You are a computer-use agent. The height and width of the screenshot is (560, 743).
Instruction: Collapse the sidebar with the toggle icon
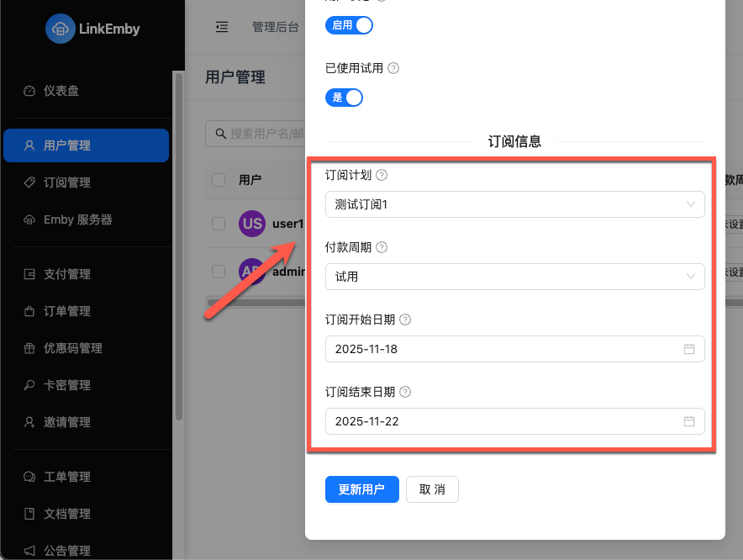coord(221,26)
